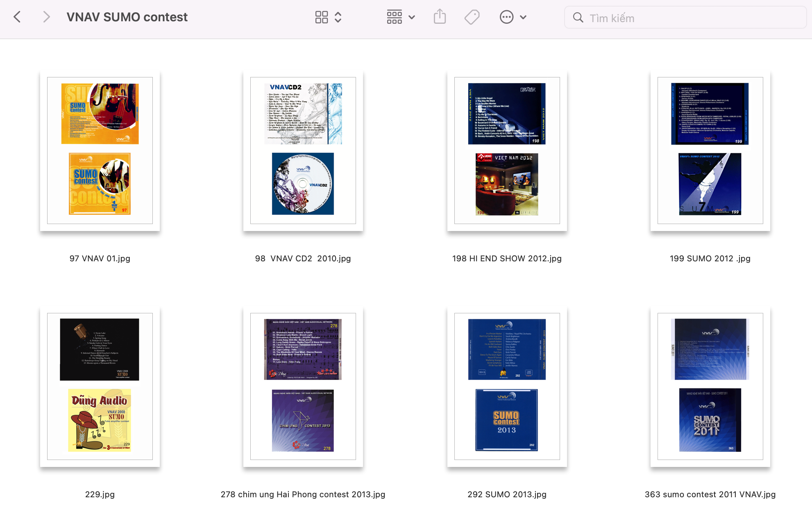
Task: Click name 363 sumo contest 2011 VNAV.jpg
Action: (x=710, y=494)
